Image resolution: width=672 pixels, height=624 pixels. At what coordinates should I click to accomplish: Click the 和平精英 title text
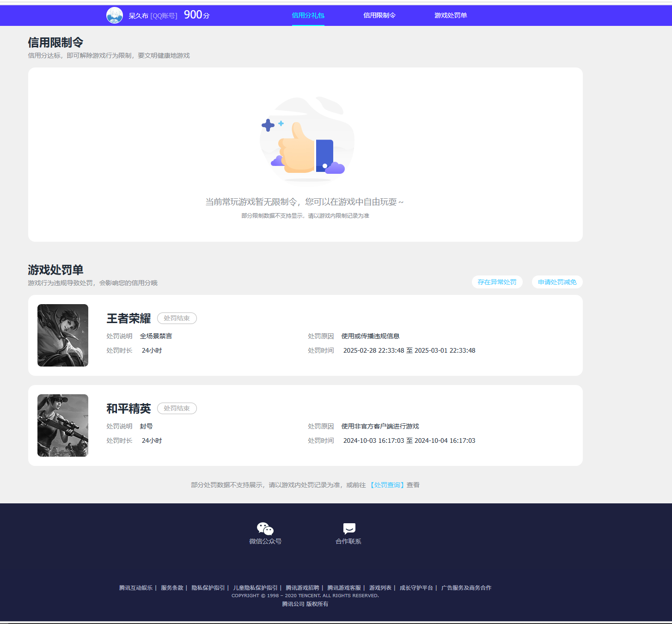tap(129, 409)
